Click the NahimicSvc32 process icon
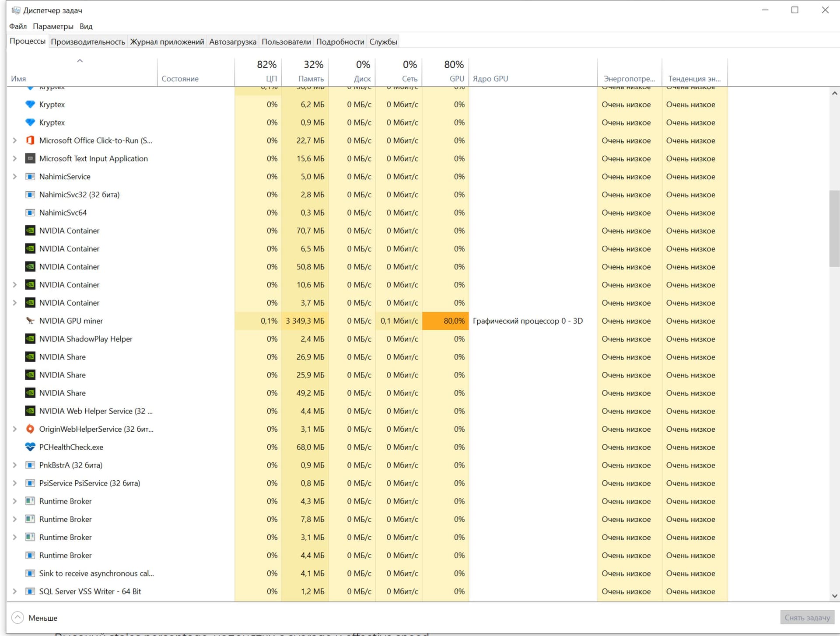 [x=30, y=195]
